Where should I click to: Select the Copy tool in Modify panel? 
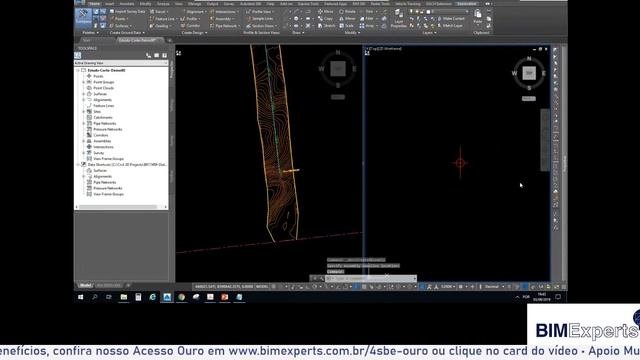click(325, 19)
